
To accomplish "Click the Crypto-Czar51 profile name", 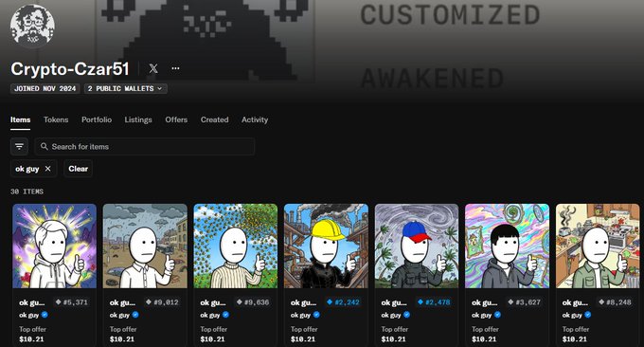I will click(x=70, y=68).
